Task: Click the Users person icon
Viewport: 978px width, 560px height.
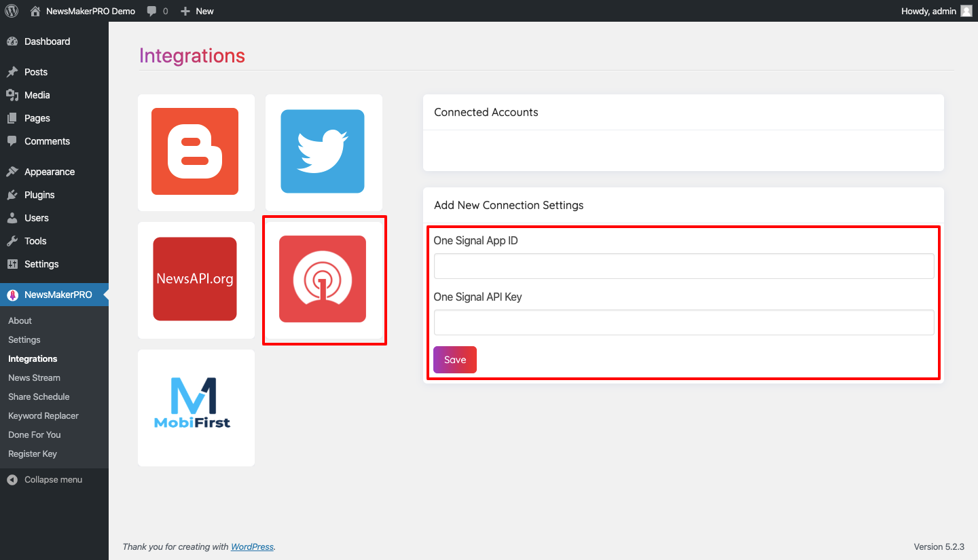Action: pos(12,218)
